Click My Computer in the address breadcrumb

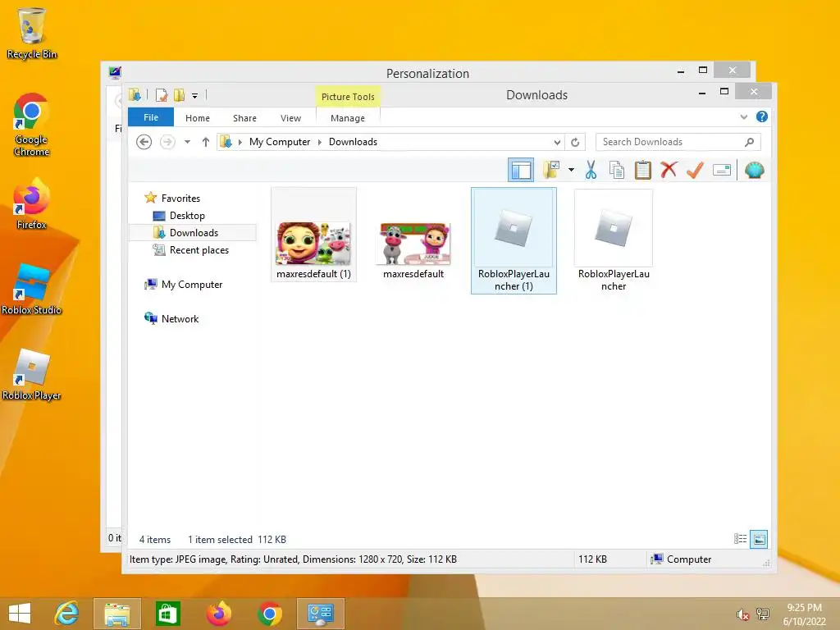pos(280,142)
